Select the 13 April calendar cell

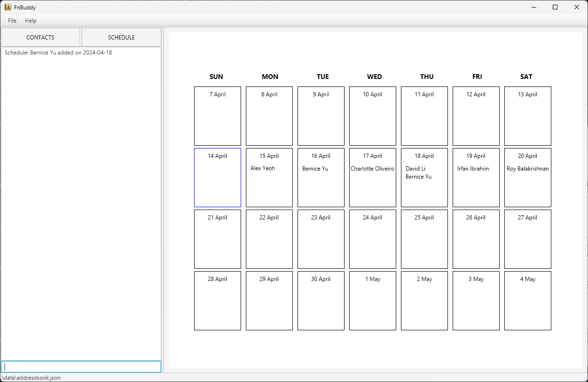[x=528, y=116]
